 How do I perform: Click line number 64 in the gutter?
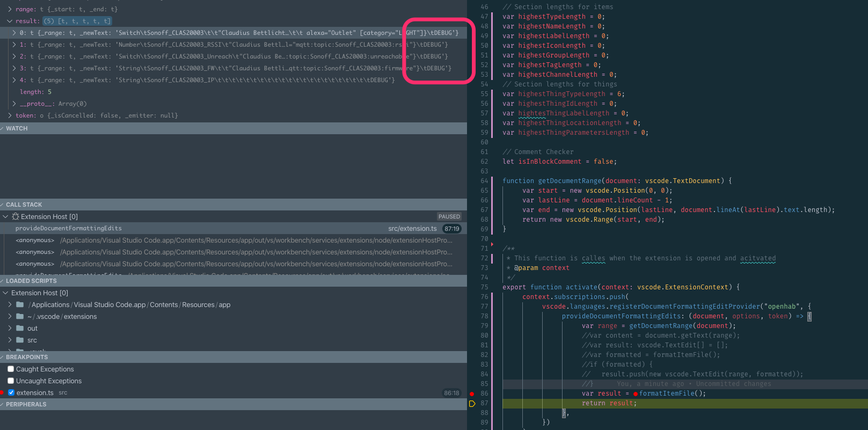(484, 181)
